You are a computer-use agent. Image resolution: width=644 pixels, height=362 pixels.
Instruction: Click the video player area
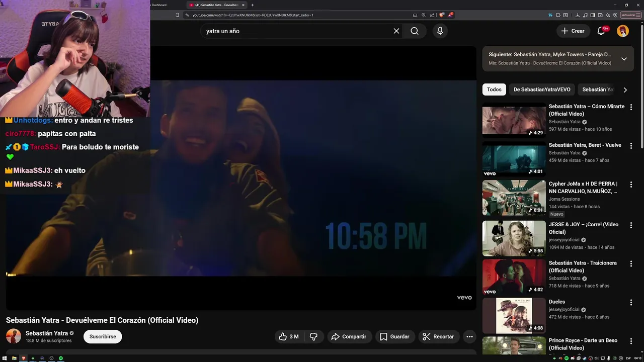(x=241, y=178)
